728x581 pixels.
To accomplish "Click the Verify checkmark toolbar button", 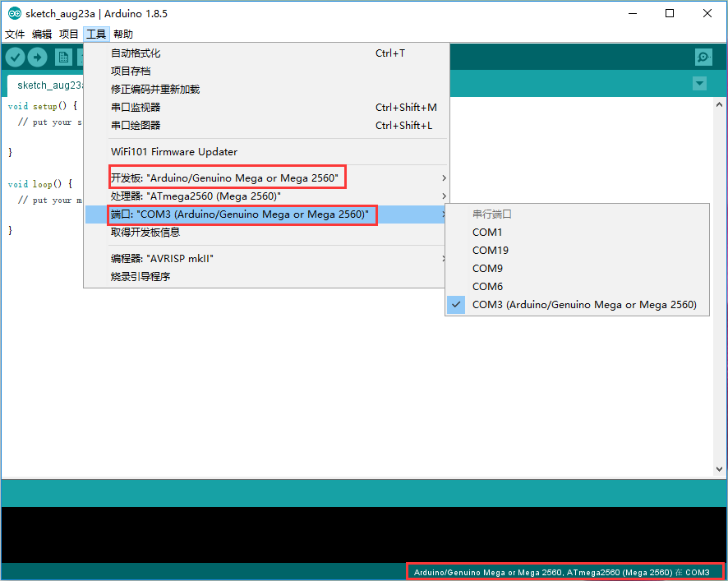I will (15, 58).
